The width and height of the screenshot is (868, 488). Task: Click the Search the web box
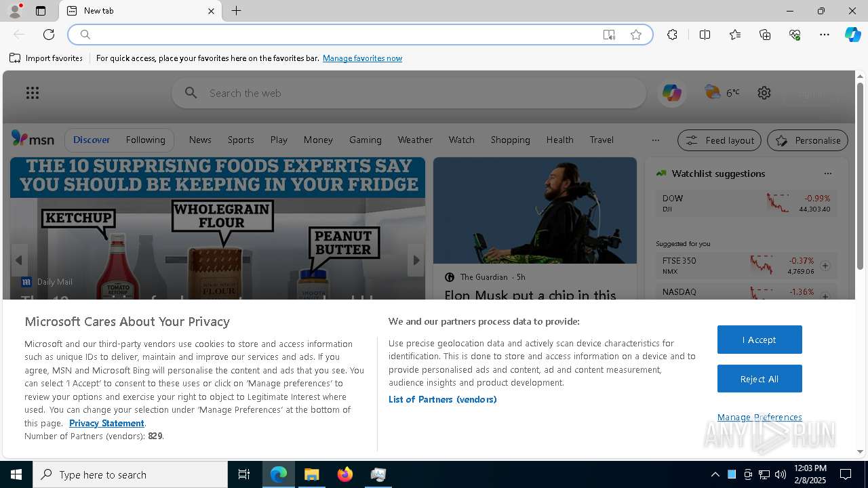tap(409, 93)
